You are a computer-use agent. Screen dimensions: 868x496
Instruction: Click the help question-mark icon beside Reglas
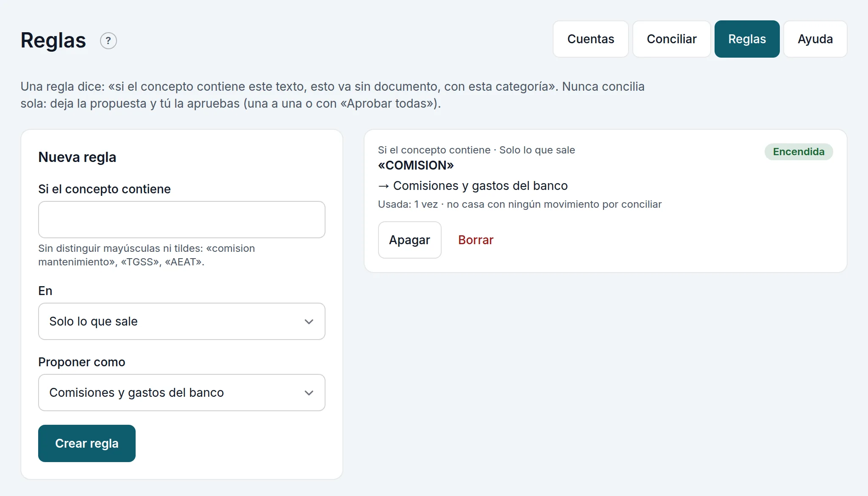click(x=108, y=41)
